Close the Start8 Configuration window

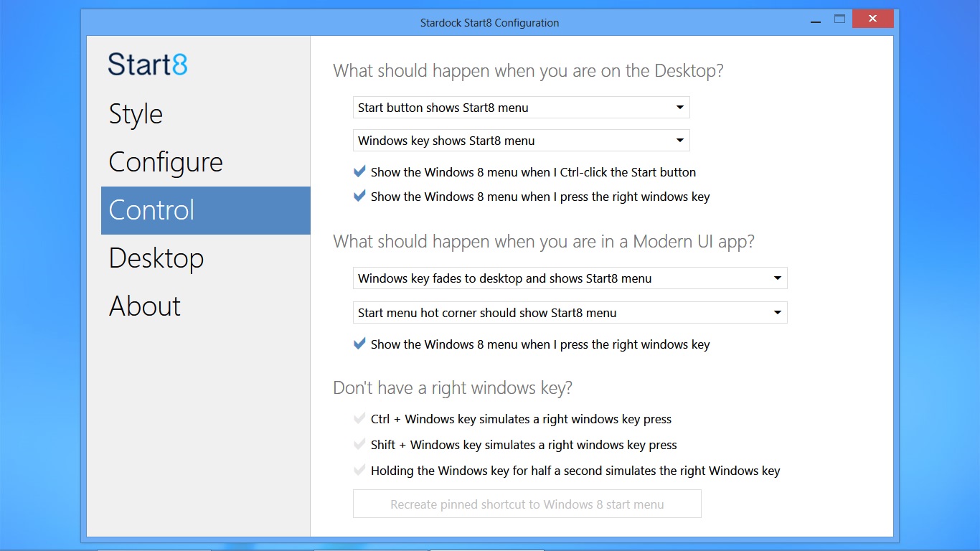(x=872, y=19)
